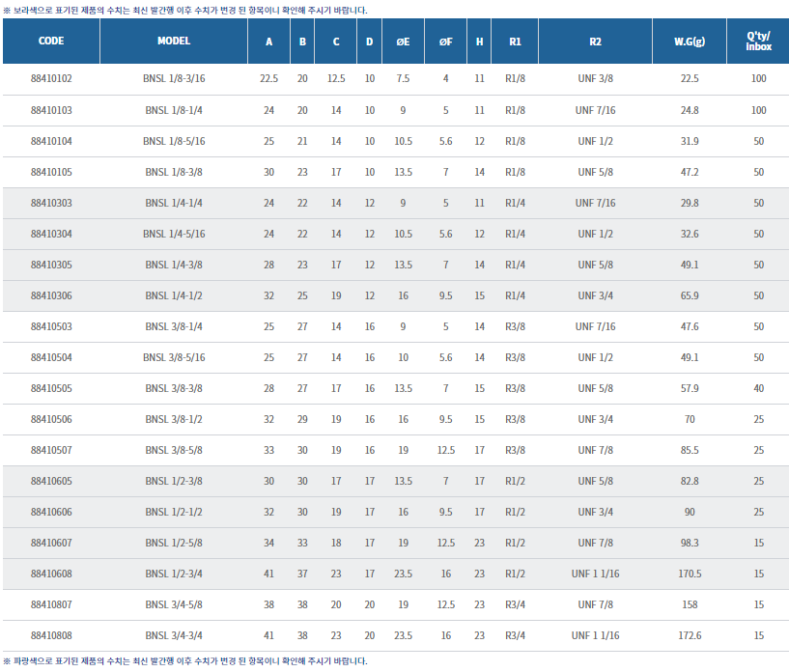
Task: Select product code 88410102
Action: pyautogui.click(x=51, y=79)
